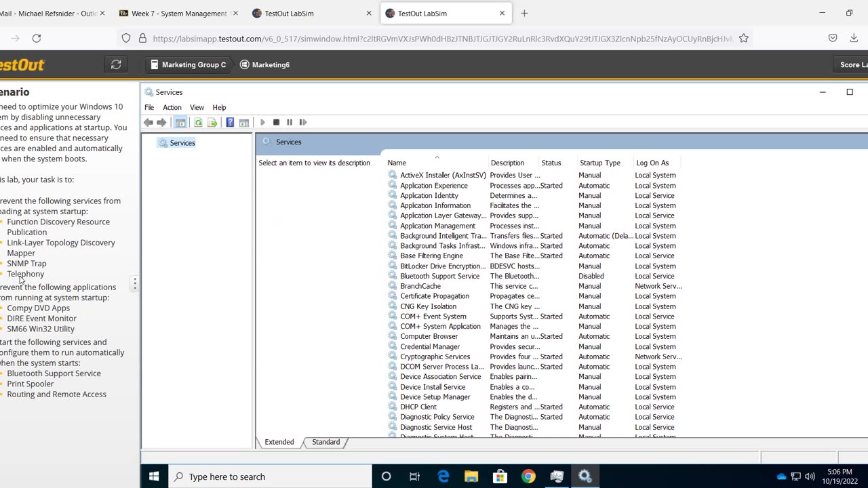Open Microsoft Store from taskbar
This screenshot has width=868, height=488.
pos(500,476)
